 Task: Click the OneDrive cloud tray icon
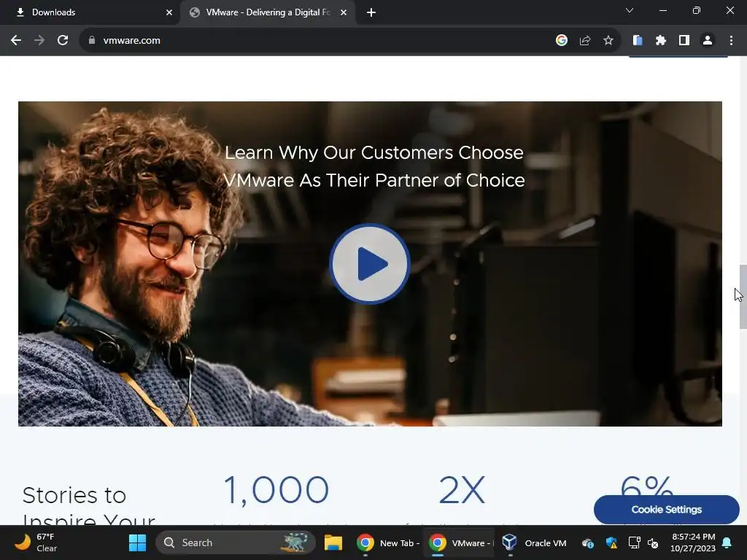coord(588,542)
